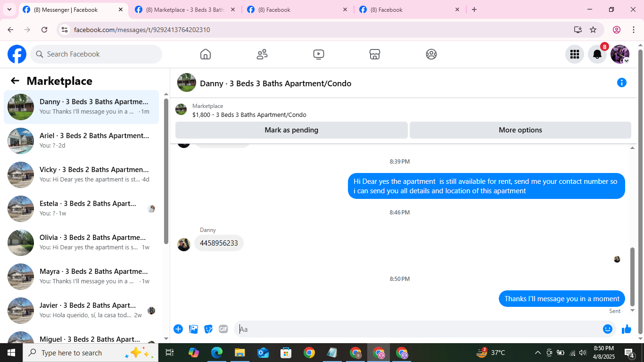Image resolution: width=644 pixels, height=362 pixels.
Task: Select the Messenger | Facebook tab
Action: (x=73, y=9)
